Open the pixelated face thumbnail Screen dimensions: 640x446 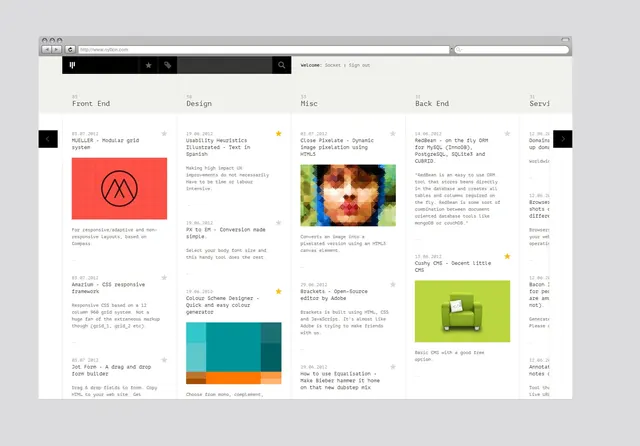click(x=348, y=195)
